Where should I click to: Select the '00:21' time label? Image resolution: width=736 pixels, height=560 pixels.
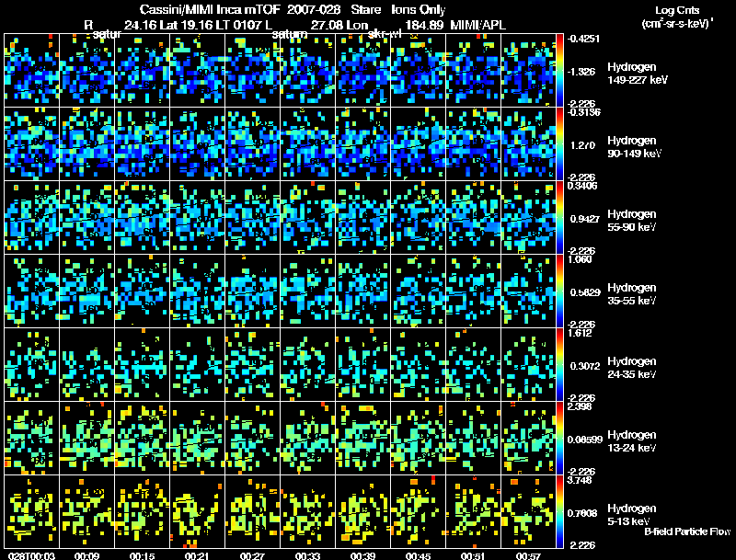click(197, 555)
